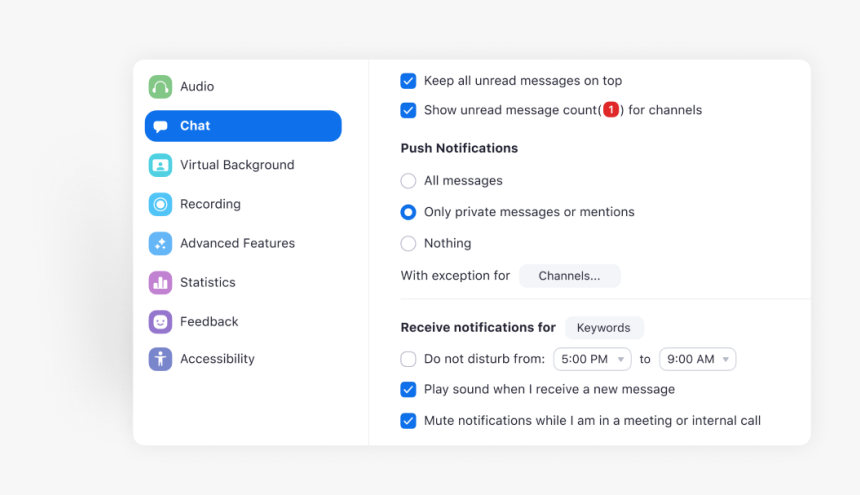860x495 pixels.
Task: Enable Do not disturb checkbox
Action: (x=408, y=359)
